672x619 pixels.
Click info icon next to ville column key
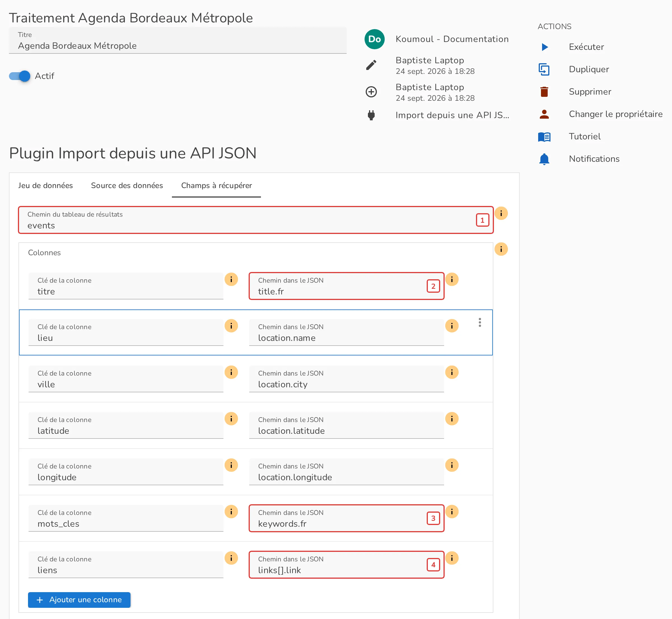pyautogui.click(x=231, y=372)
